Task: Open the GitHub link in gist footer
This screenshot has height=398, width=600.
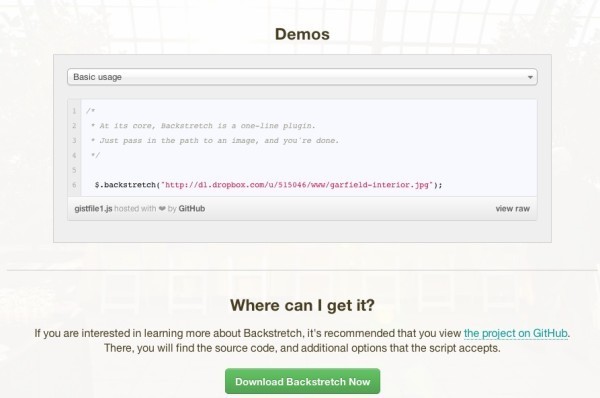Action: [x=192, y=209]
